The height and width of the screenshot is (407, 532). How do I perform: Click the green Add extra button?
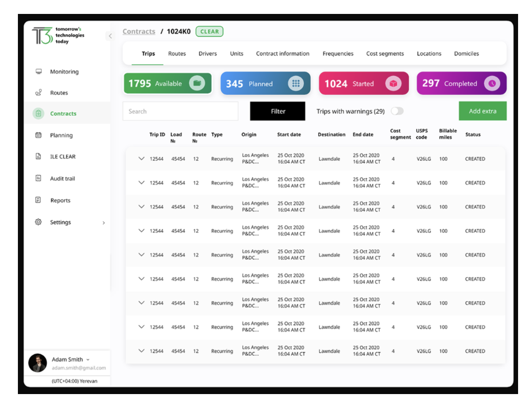[482, 111]
